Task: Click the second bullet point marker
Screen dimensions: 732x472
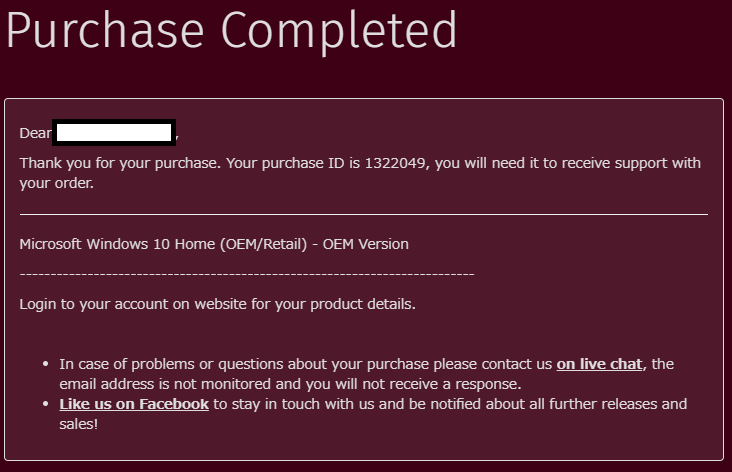Action: coord(46,404)
